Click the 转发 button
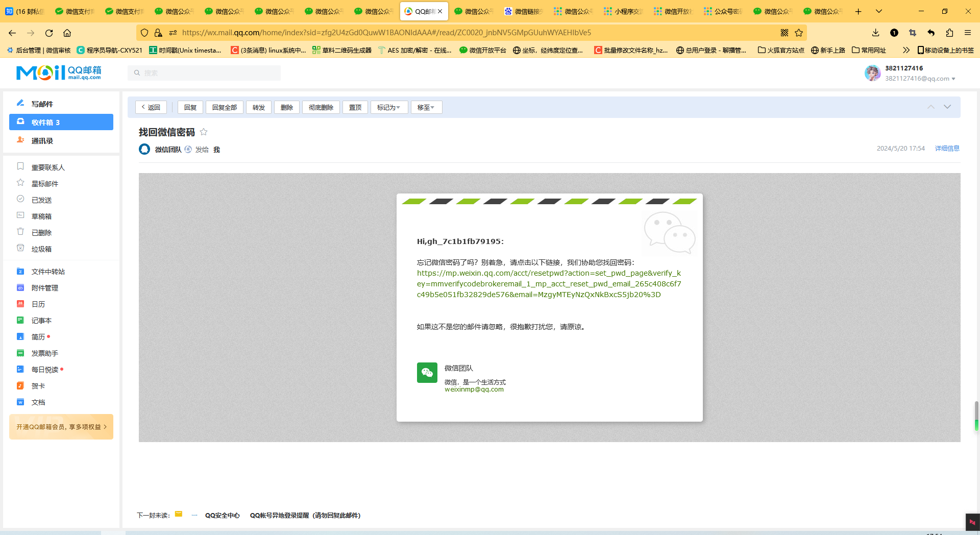980x535 pixels. pos(259,107)
